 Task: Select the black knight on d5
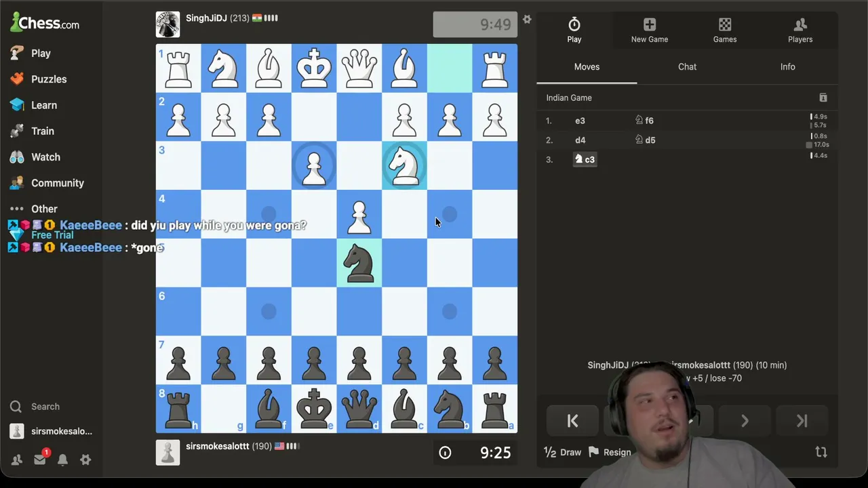tap(359, 263)
